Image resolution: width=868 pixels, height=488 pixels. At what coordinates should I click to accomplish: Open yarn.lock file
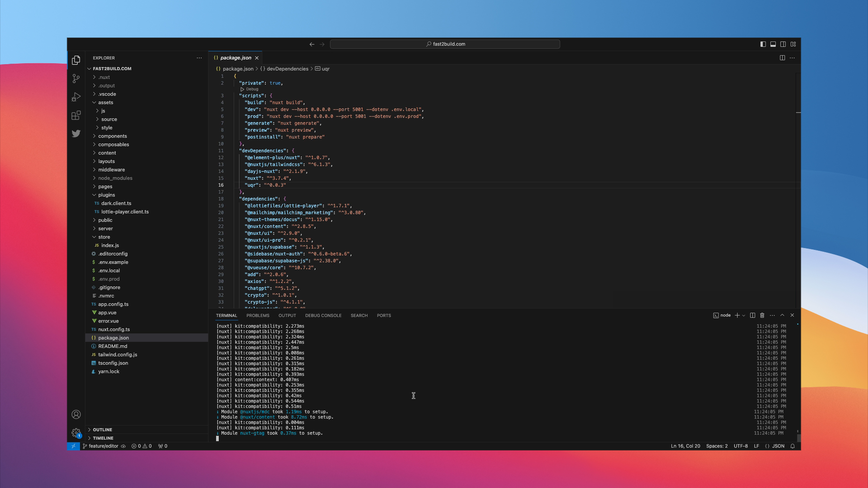tap(146, 371)
